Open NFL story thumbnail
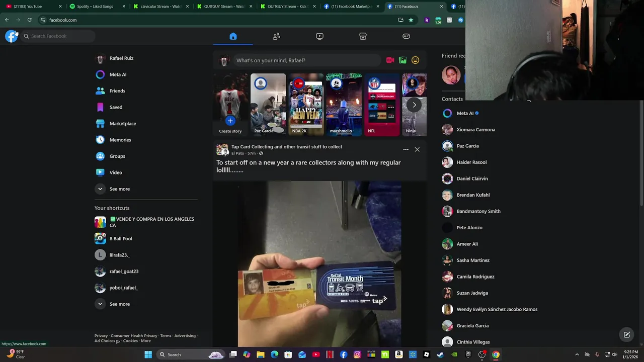 (x=381, y=105)
